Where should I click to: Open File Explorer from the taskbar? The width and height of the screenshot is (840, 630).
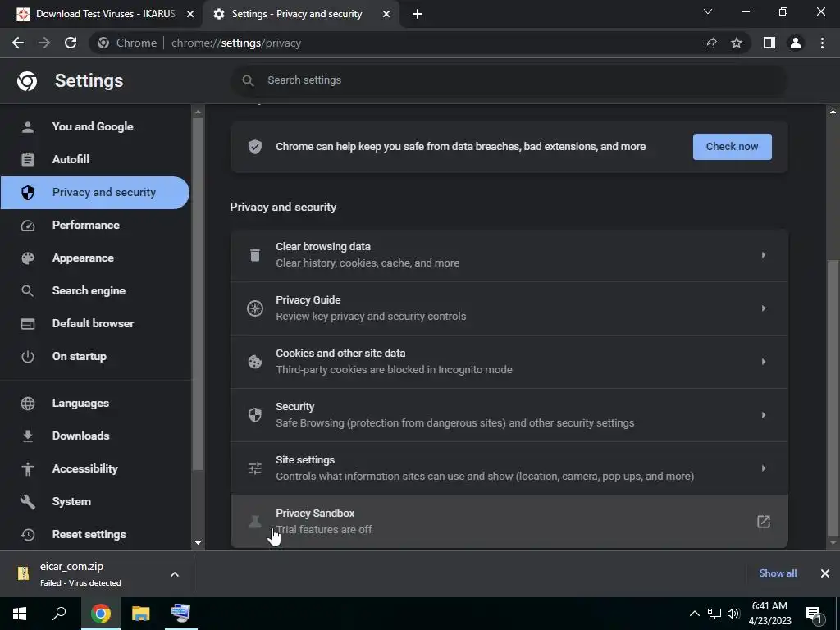click(141, 614)
